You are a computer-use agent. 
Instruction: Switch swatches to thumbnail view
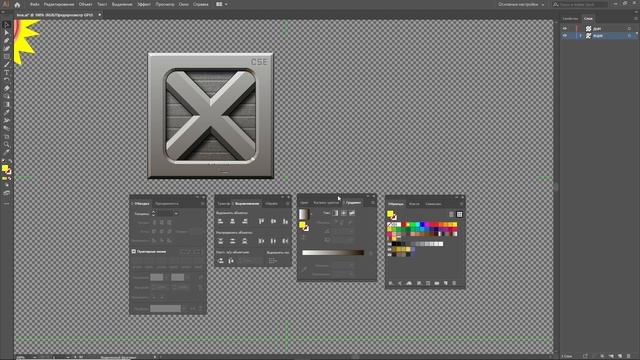tap(460, 214)
